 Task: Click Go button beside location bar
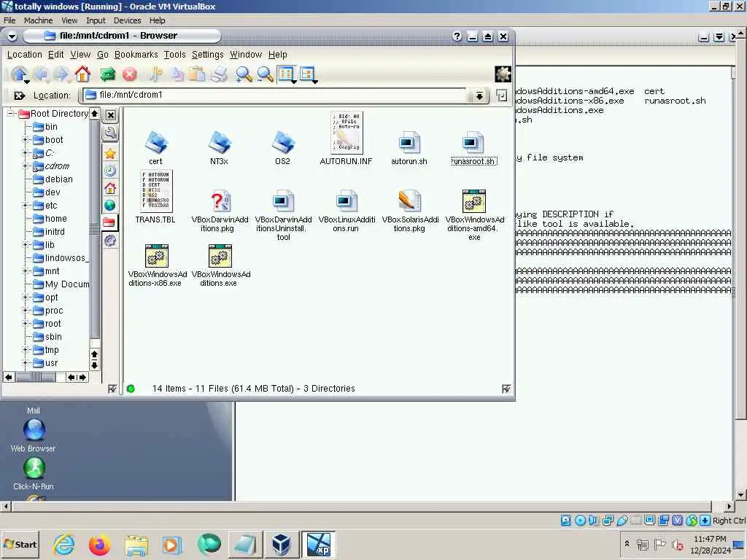tap(502, 96)
